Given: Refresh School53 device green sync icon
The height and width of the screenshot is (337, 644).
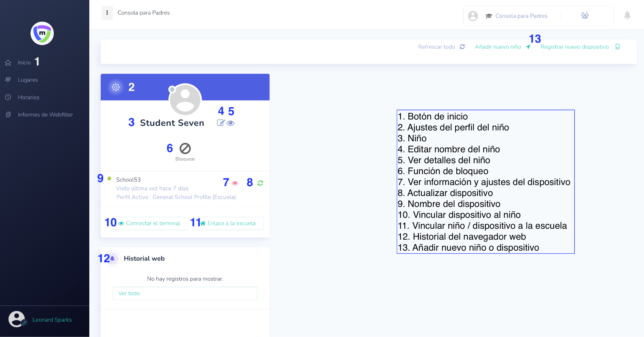Looking at the screenshot, I should tap(260, 183).
